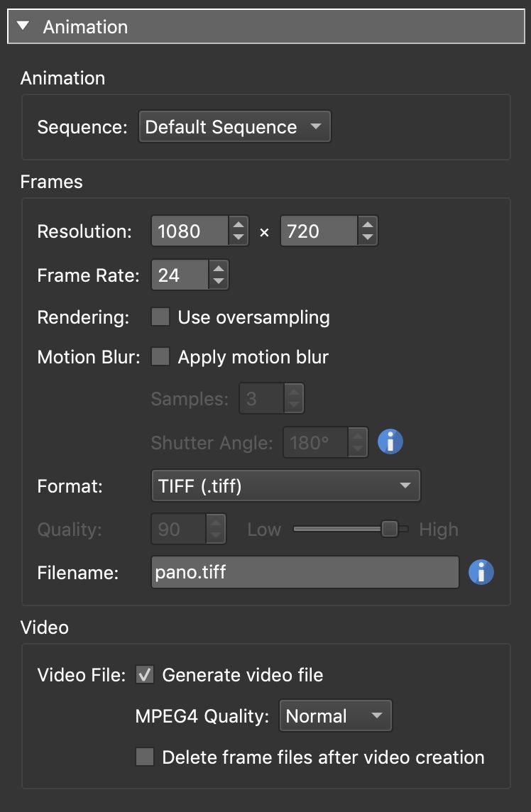Open the Format dropdown

[x=285, y=485]
